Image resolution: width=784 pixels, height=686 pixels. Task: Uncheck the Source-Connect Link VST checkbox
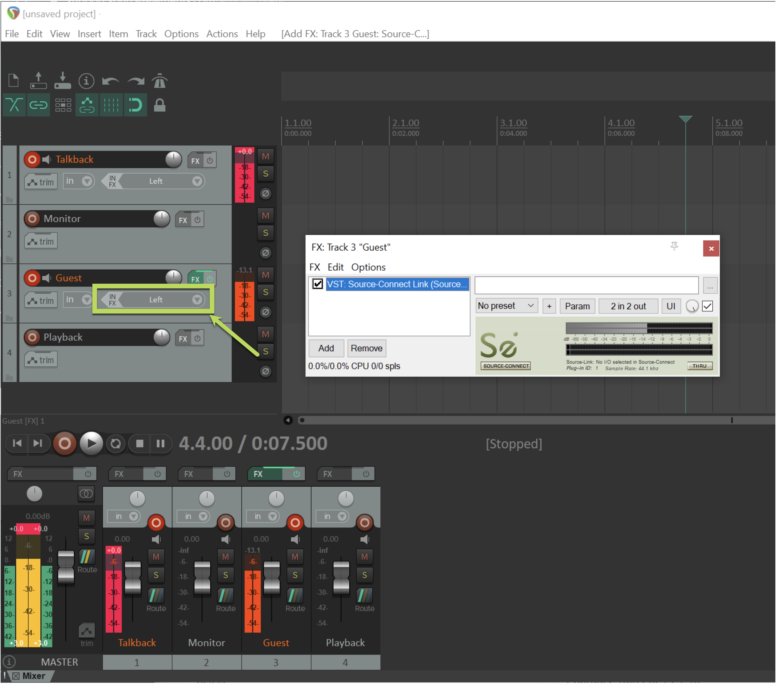point(317,284)
